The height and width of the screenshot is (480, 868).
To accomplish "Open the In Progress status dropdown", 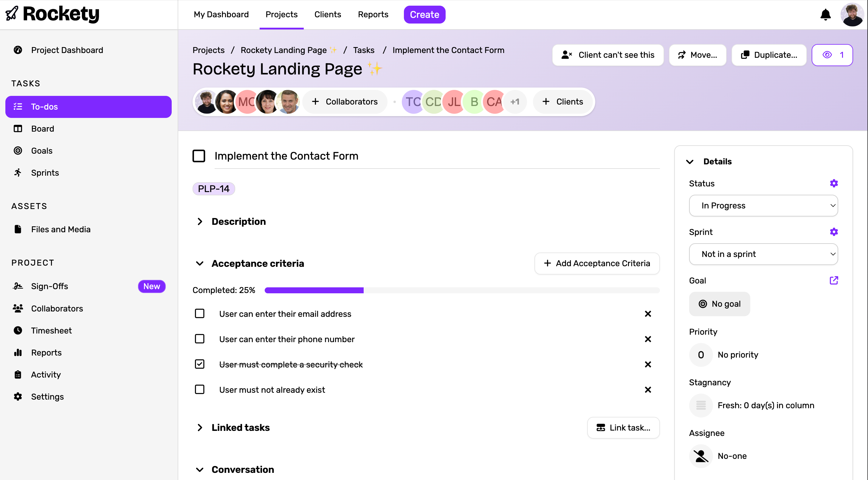I will pyautogui.click(x=763, y=205).
